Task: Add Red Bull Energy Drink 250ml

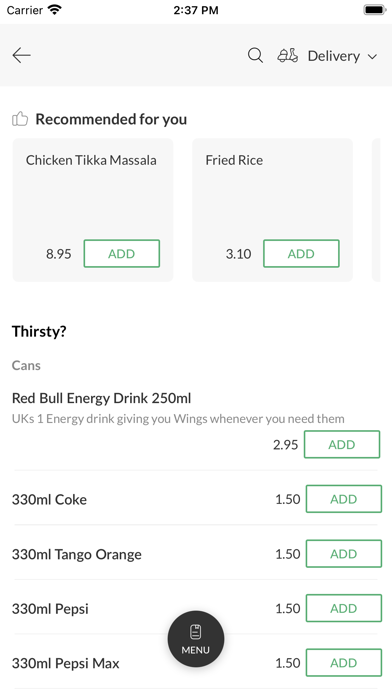Action: coord(342,444)
